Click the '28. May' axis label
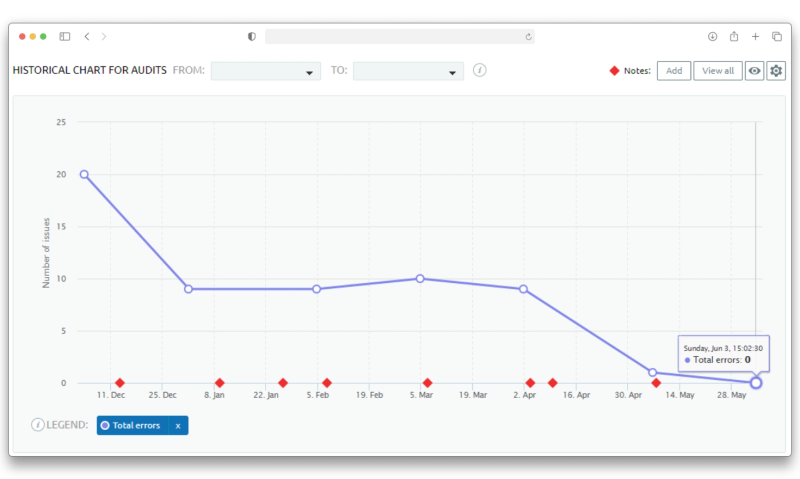This screenshot has height=479, width=800. point(731,395)
